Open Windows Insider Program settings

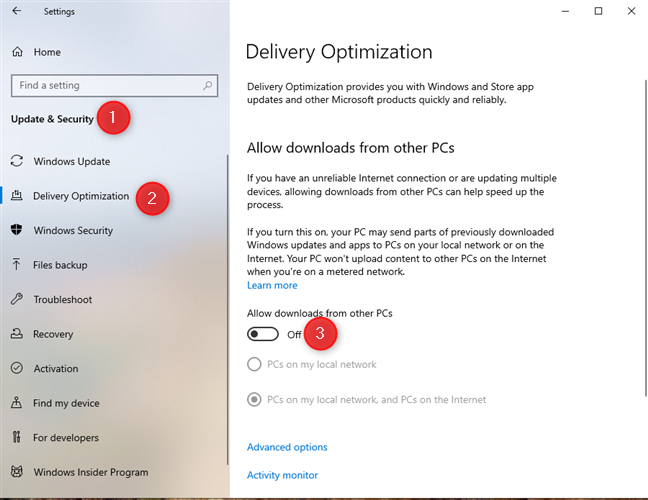pyautogui.click(x=91, y=472)
